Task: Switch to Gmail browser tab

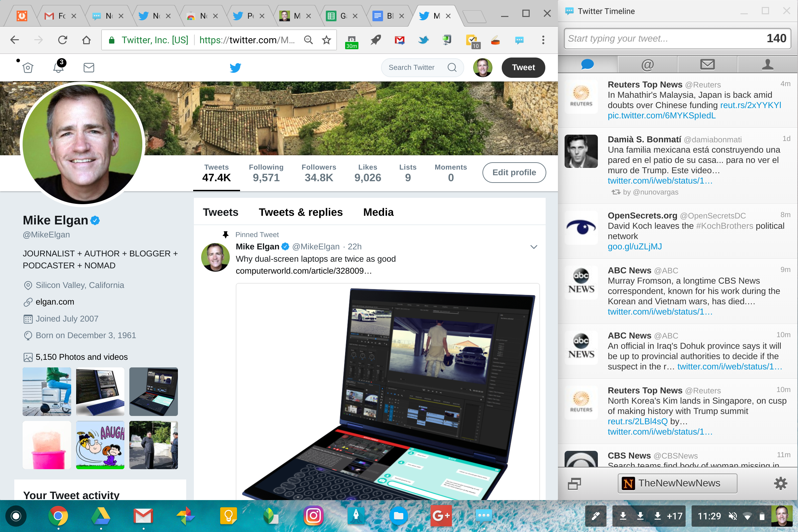Action: (61, 16)
